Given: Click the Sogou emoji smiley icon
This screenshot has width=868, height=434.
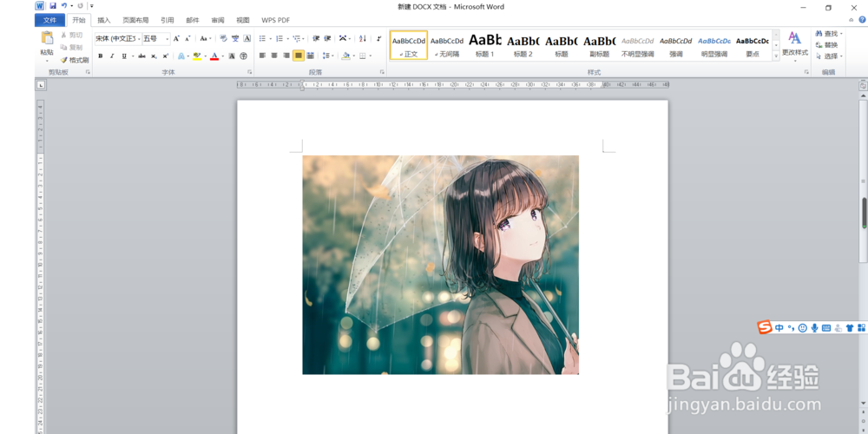Looking at the screenshot, I should coord(803,328).
